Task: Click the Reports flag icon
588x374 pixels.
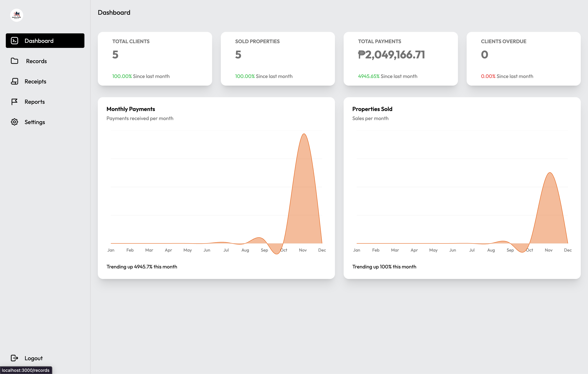Action: click(x=14, y=101)
